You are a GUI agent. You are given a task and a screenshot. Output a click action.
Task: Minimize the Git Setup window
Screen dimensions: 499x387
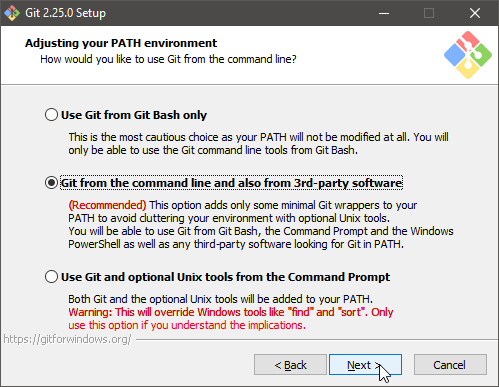click(384, 13)
